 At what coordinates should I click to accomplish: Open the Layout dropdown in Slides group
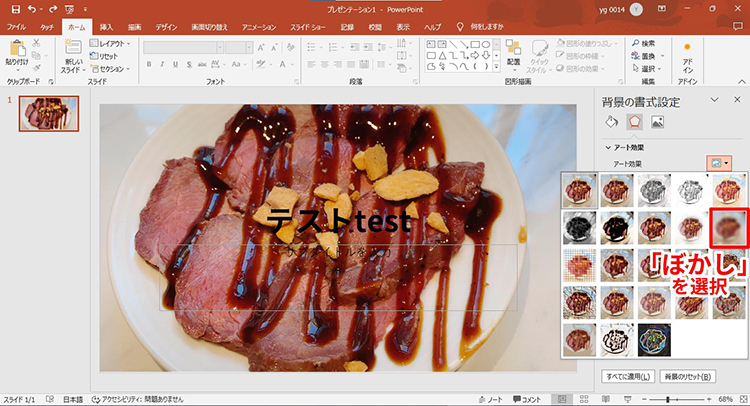[108, 44]
